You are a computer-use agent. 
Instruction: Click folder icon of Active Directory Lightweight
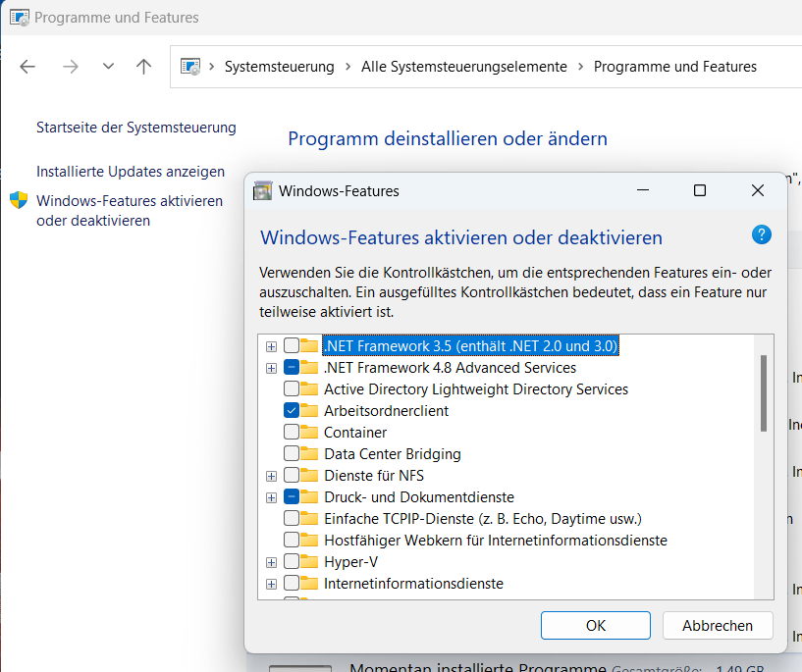[309, 388]
